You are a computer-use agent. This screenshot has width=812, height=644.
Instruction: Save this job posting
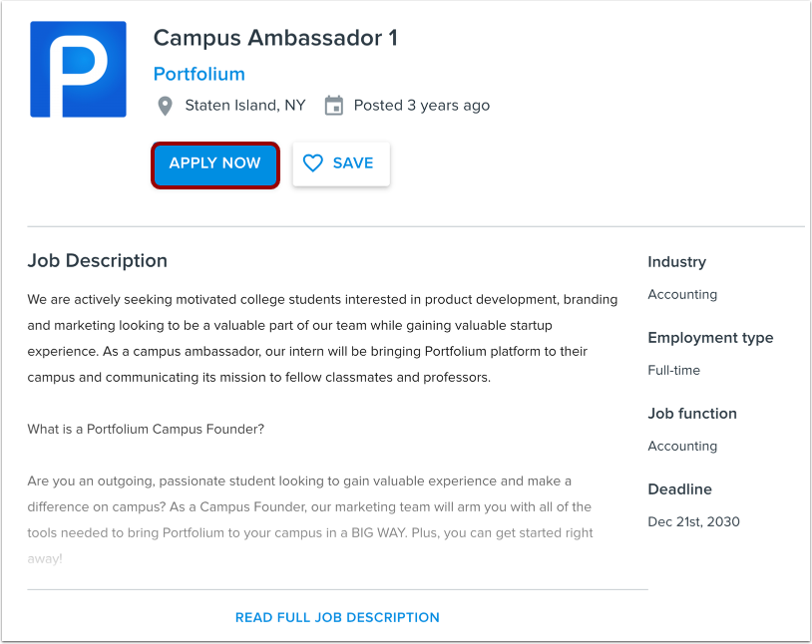[x=341, y=163]
